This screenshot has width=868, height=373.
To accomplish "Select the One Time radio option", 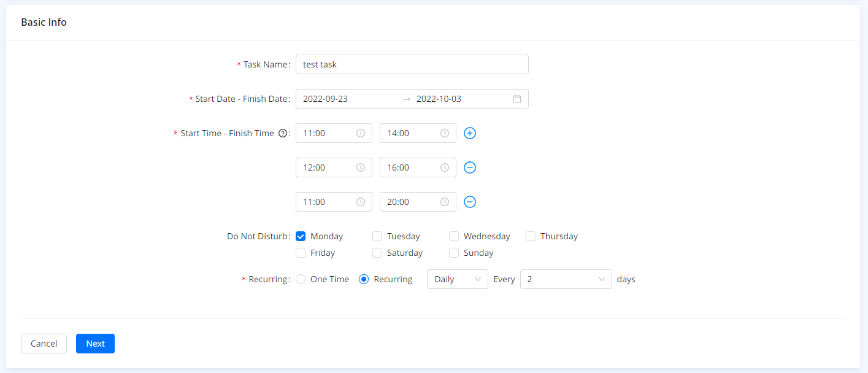I will 301,279.
